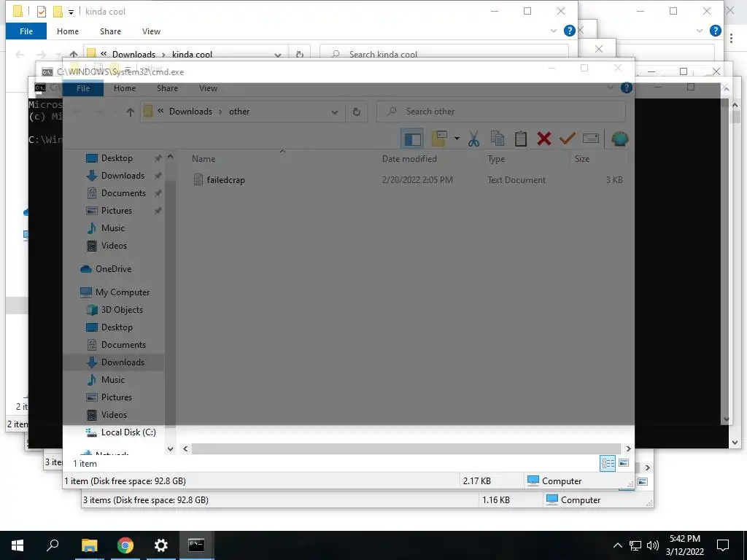The image size is (747, 560).
Task: Click the Up arrow in 'kinda cool' window
Action: (74, 54)
